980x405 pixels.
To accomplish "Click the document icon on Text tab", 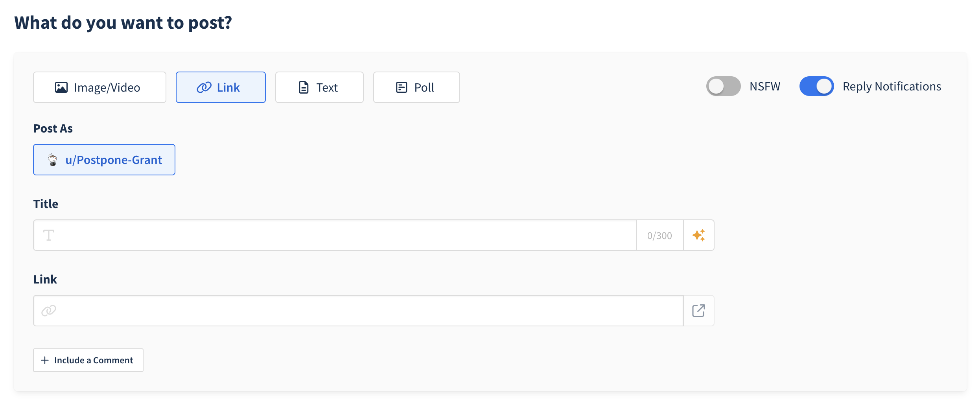I will coord(304,87).
